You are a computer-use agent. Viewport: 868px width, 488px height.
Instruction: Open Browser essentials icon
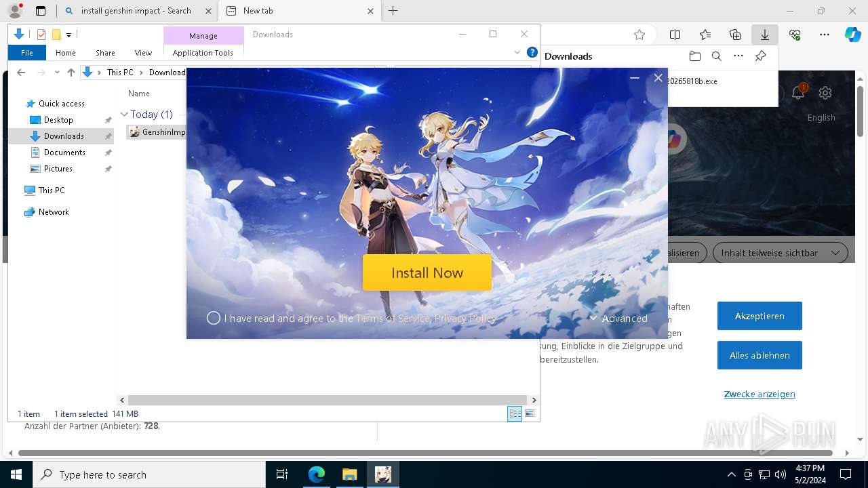click(795, 35)
